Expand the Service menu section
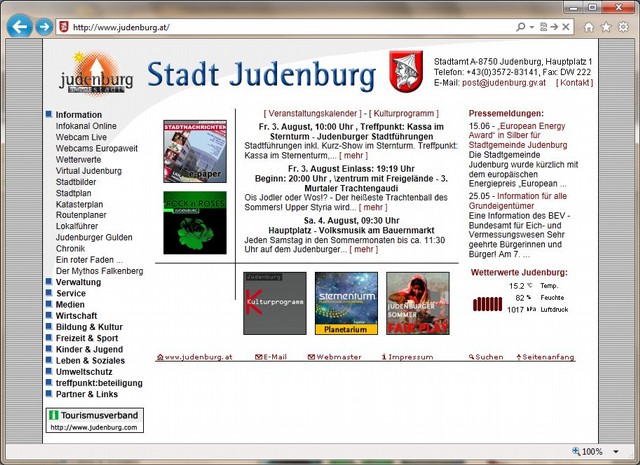The width and height of the screenshot is (640, 465). 66,293
